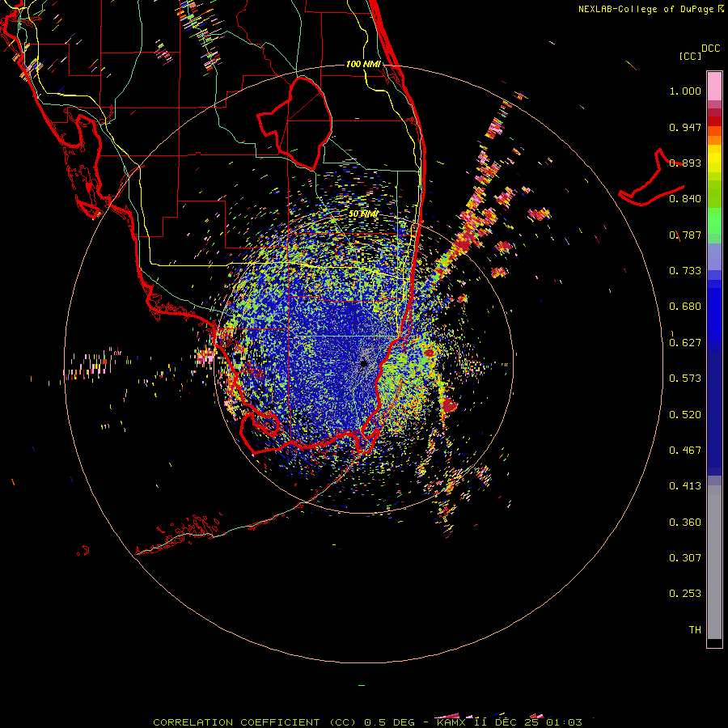This screenshot has height=728, width=728.
Task: Select the 0.360 scale value
Action: (685, 523)
